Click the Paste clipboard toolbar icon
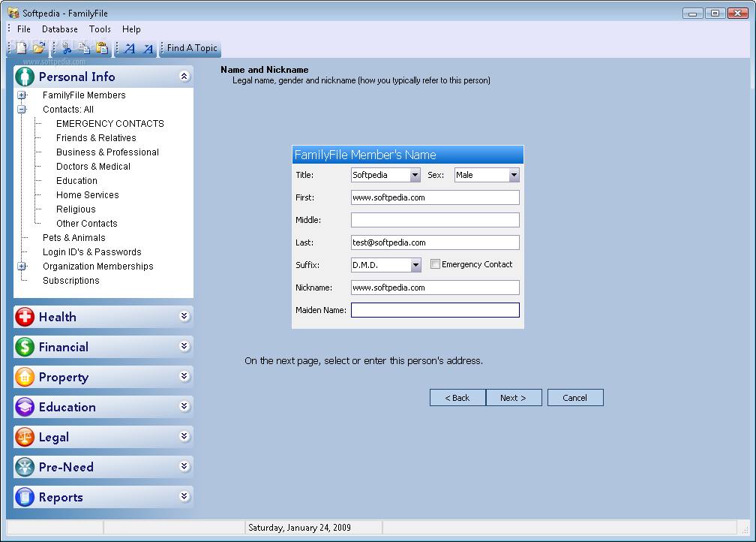The width and height of the screenshot is (756, 542). click(x=102, y=48)
